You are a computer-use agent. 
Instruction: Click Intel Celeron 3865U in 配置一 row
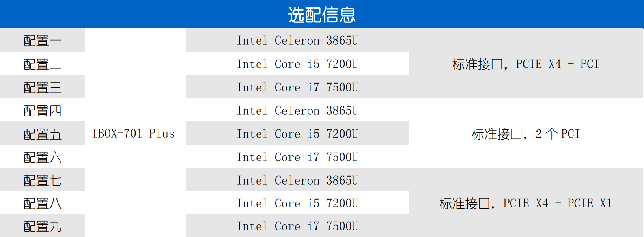pyautogui.click(x=297, y=41)
